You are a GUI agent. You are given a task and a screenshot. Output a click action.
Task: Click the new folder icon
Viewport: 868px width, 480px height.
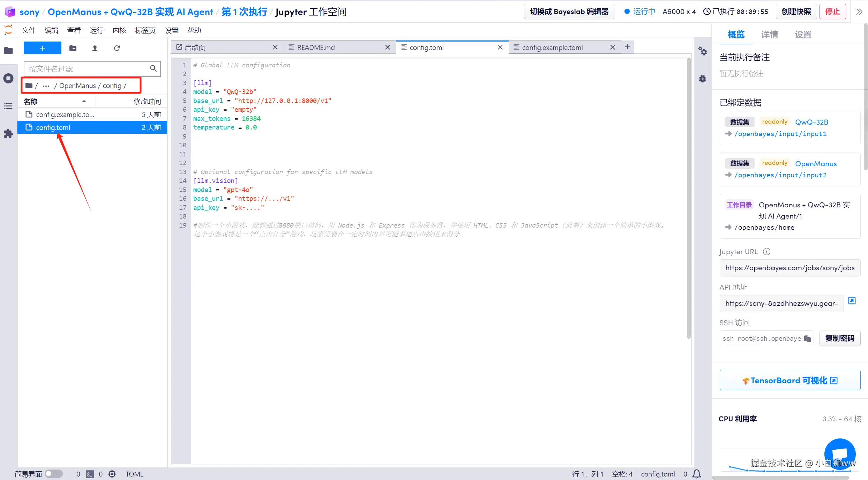pyautogui.click(x=73, y=48)
